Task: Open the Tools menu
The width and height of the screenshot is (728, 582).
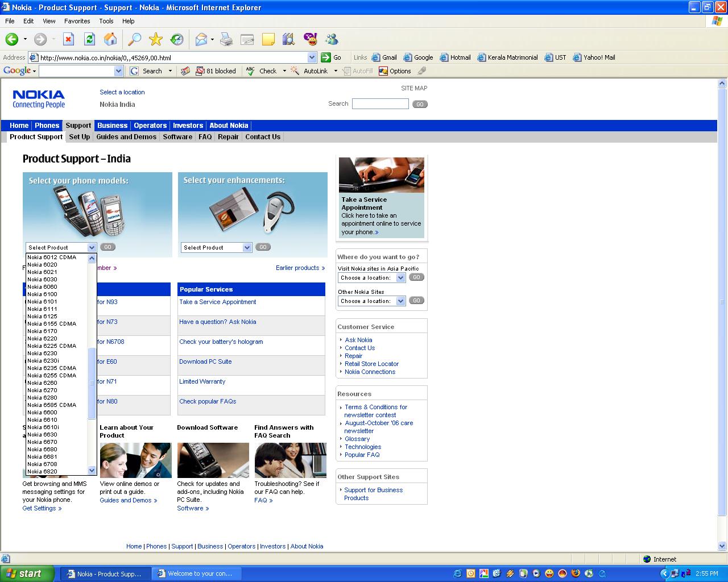Action: point(106,21)
